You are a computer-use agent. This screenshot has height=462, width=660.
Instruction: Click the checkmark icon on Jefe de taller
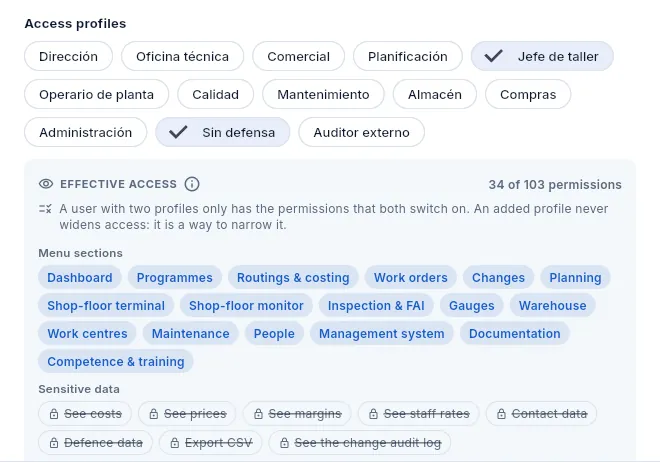point(493,56)
